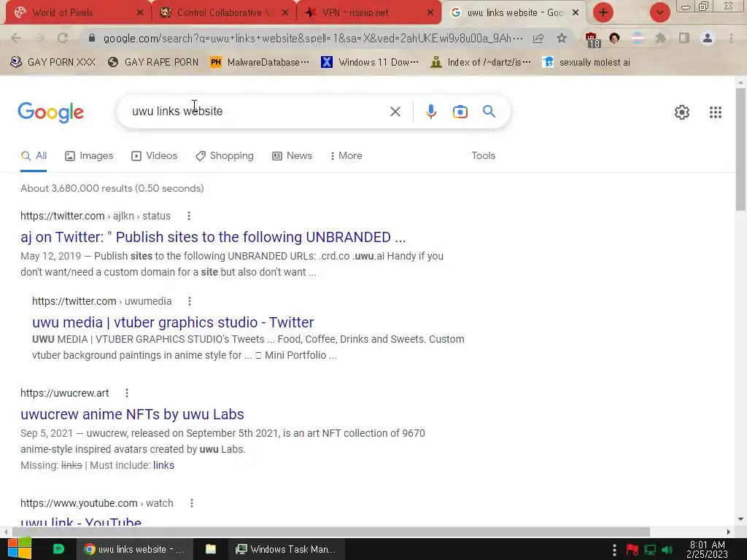
Task: Open uwu media vtuber graphics studio result
Action: coord(173,322)
